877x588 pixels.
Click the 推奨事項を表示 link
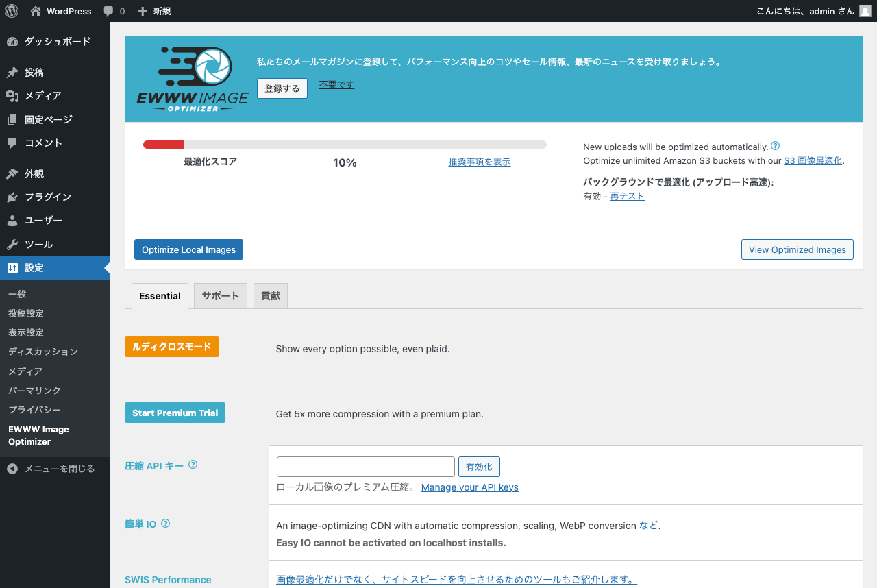[480, 162]
